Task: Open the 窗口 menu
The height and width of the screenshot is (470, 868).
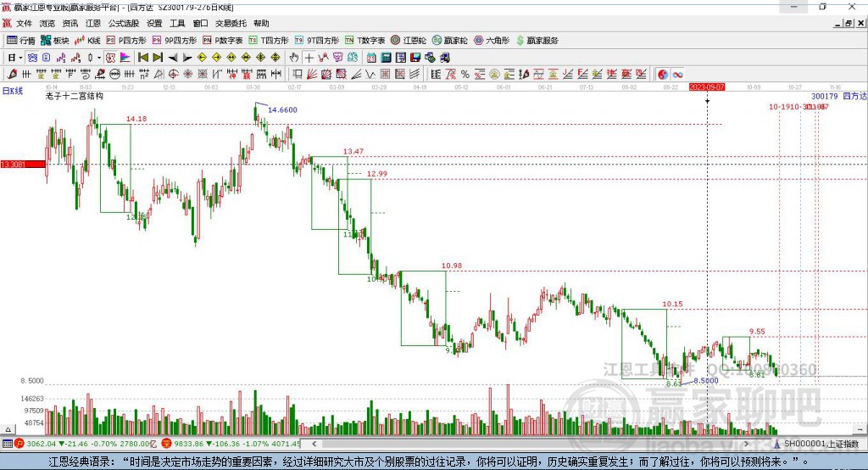Action: coord(200,23)
